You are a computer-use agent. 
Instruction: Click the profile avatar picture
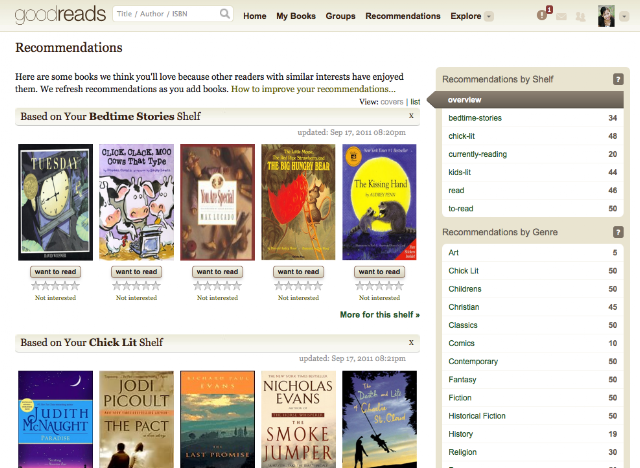pos(606,16)
